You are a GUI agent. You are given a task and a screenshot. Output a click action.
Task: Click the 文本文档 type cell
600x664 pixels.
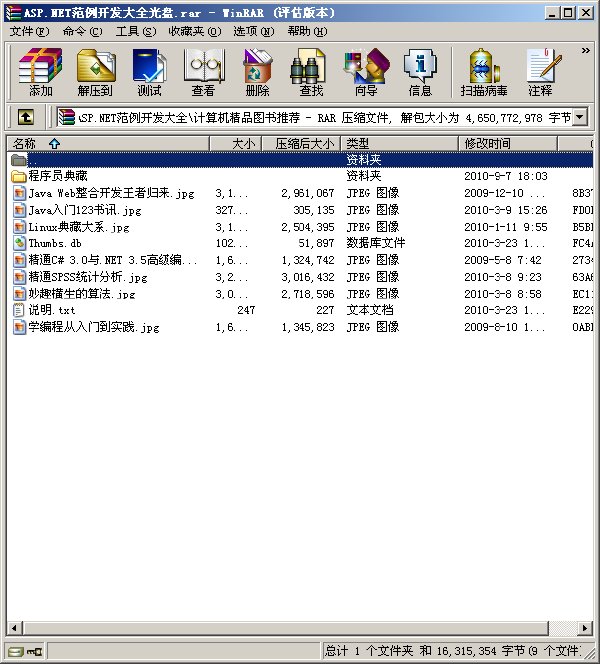370,310
